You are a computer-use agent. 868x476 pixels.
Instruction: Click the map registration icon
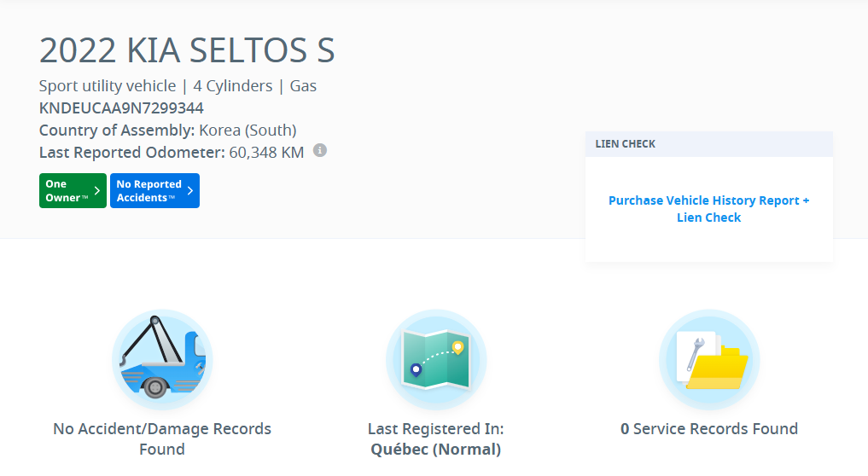click(x=436, y=359)
